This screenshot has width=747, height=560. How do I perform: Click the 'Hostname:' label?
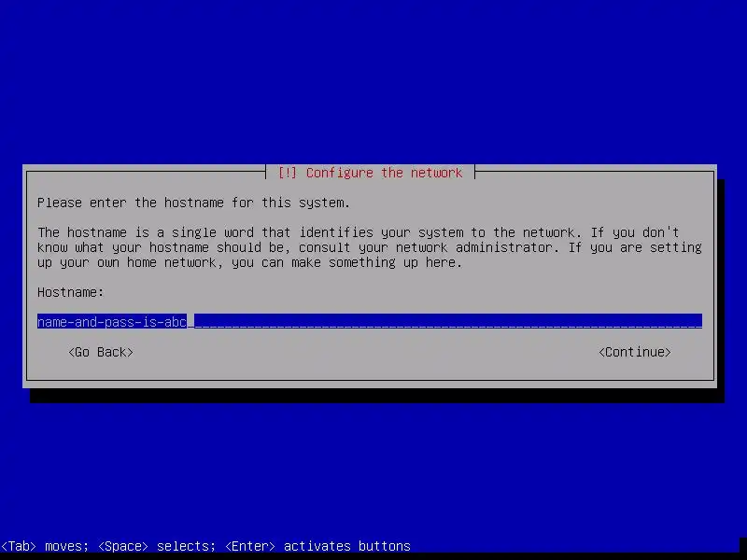[71, 292]
